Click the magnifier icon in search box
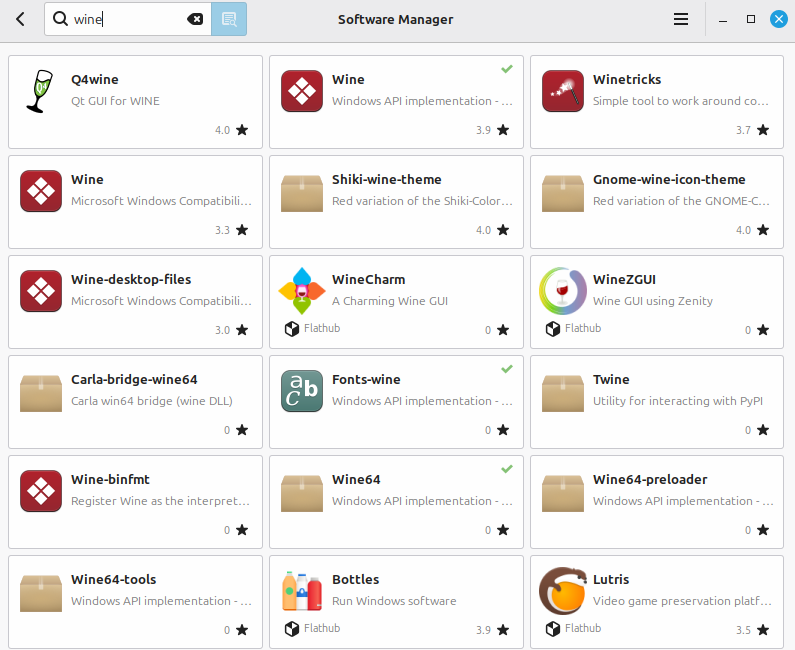 [x=60, y=19]
